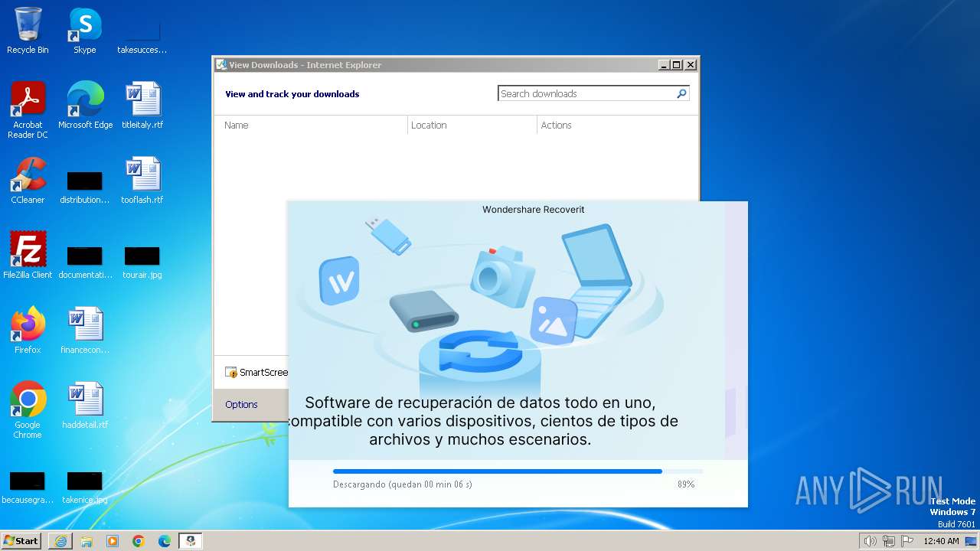The image size is (980, 551).
Task: Switch to Recoverit installer taskbar button
Action: pyautogui.click(x=191, y=541)
